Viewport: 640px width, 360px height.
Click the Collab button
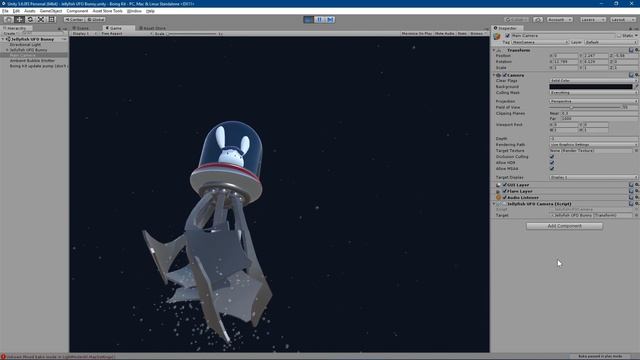pyautogui.click(x=517, y=19)
